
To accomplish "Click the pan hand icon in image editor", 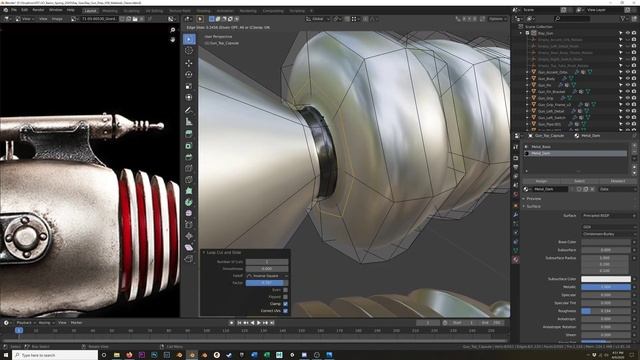I will [x=173, y=40].
